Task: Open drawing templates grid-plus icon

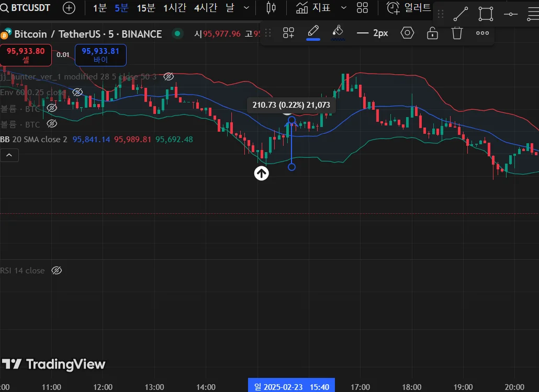Action: coord(288,33)
